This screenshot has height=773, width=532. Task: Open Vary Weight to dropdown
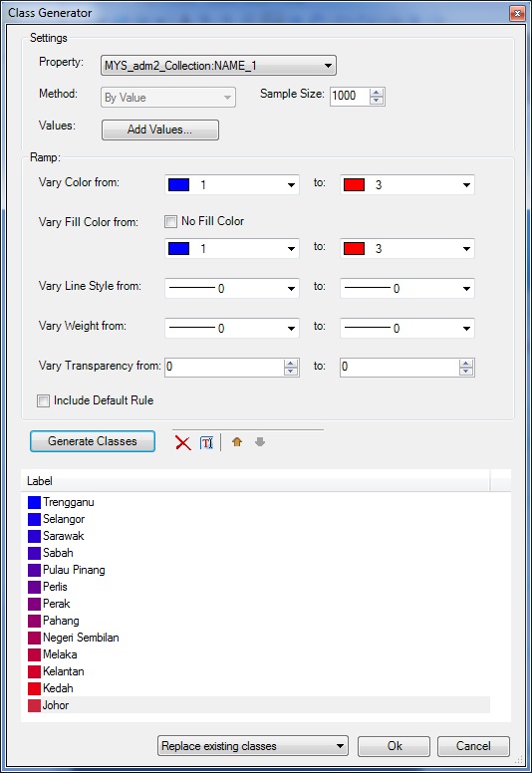(x=407, y=329)
